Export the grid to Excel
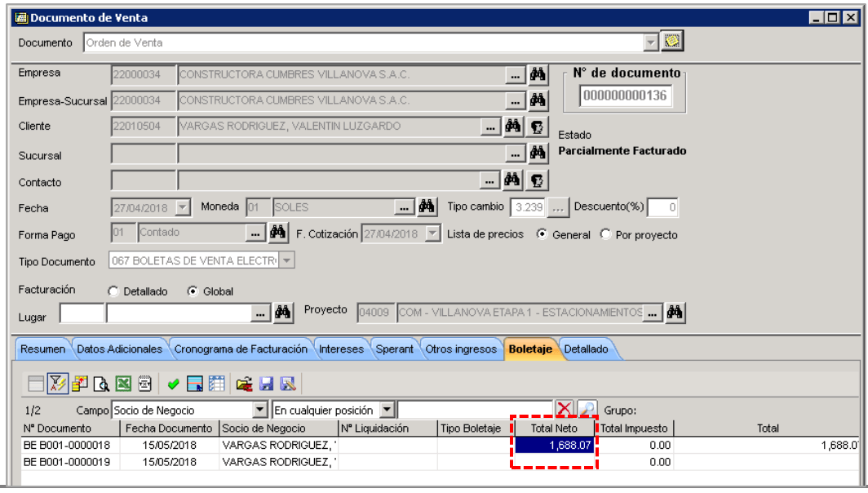This screenshot has height=493, width=868. (123, 384)
